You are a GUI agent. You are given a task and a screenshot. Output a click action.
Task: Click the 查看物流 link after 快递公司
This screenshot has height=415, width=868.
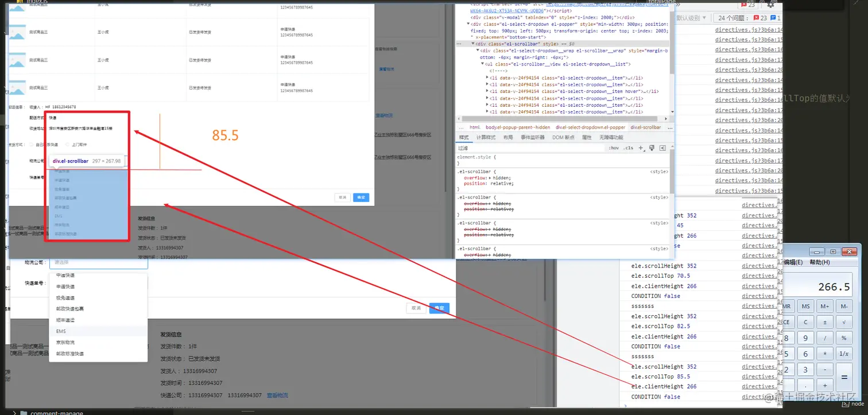tap(277, 395)
